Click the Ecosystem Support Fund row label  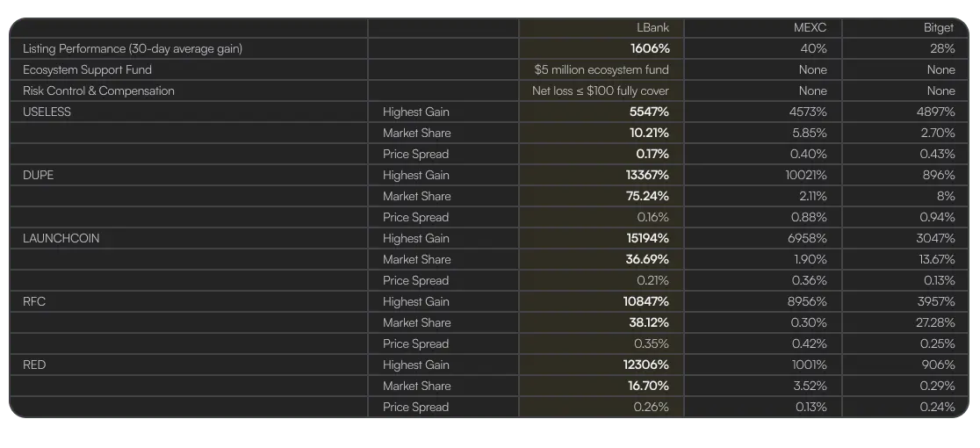tap(87, 69)
